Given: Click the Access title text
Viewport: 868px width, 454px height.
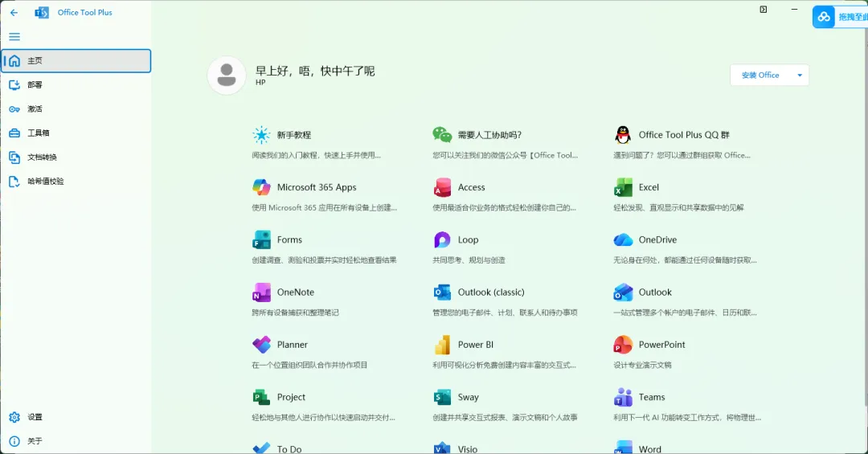Looking at the screenshot, I should 471,187.
